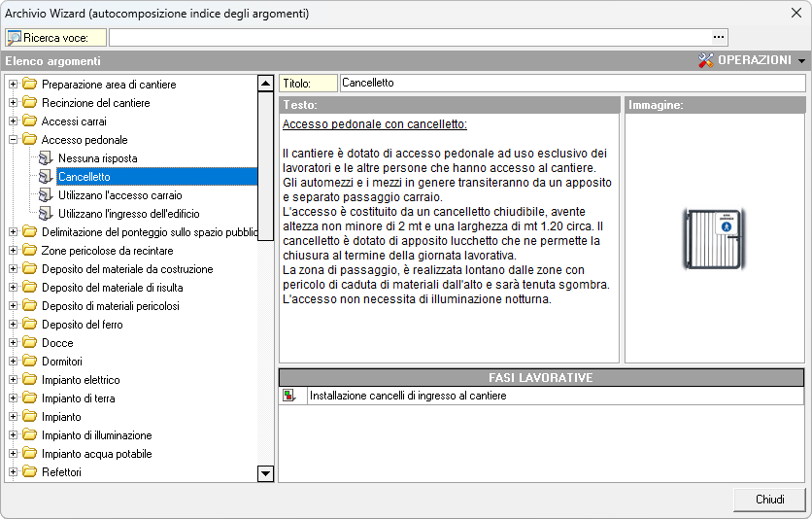Click the Installazione cancelli phase icon
Viewport: 812px width, 519px height.
coord(288,396)
